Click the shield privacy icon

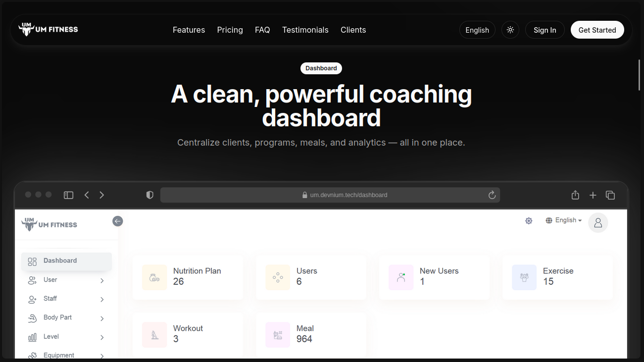(x=149, y=195)
